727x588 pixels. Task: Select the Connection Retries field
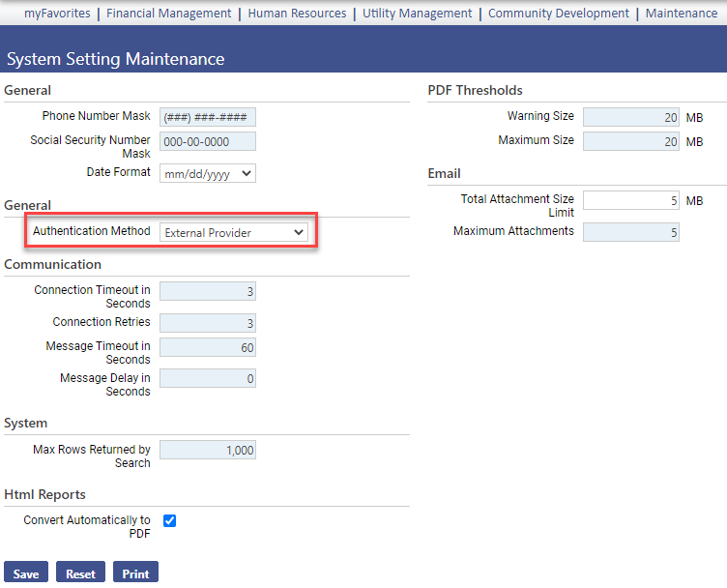[207, 323]
